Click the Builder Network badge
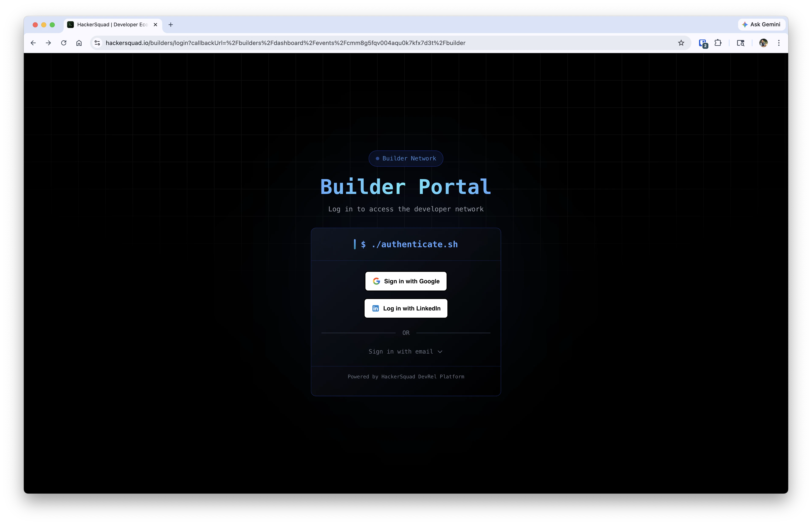The width and height of the screenshot is (812, 525). click(406, 158)
